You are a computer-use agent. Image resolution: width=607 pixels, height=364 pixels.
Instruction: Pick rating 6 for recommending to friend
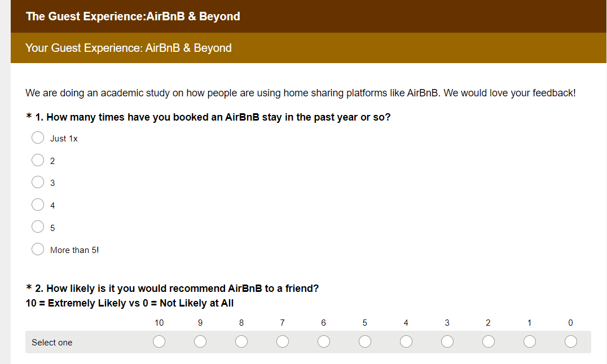(x=324, y=342)
